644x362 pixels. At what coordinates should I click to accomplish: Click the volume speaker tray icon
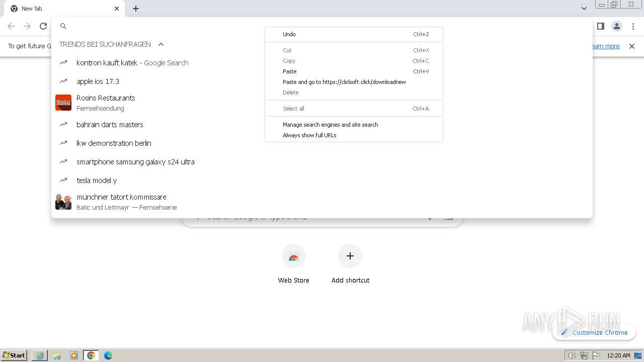[x=572, y=355]
